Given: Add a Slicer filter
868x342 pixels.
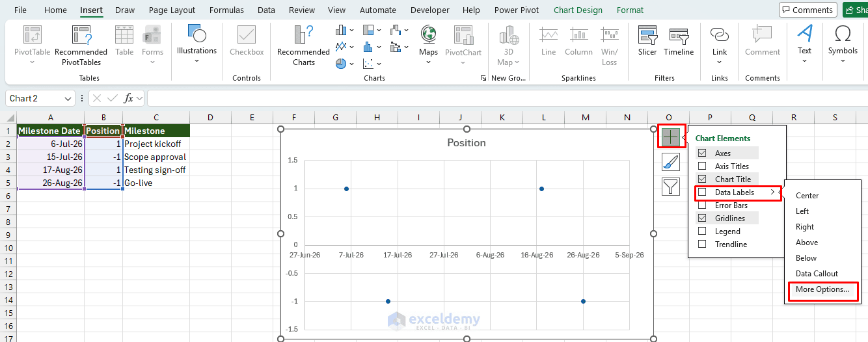Looking at the screenshot, I should tap(647, 40).
